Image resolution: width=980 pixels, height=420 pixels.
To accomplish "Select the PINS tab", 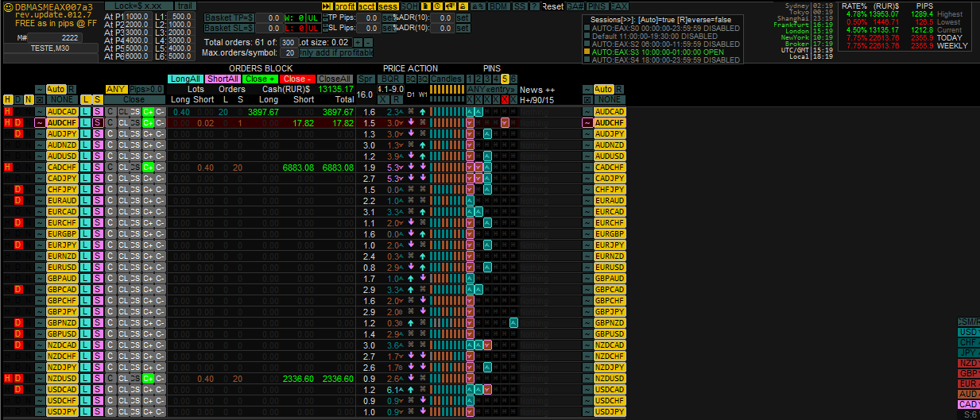I will tap(597, 6).
